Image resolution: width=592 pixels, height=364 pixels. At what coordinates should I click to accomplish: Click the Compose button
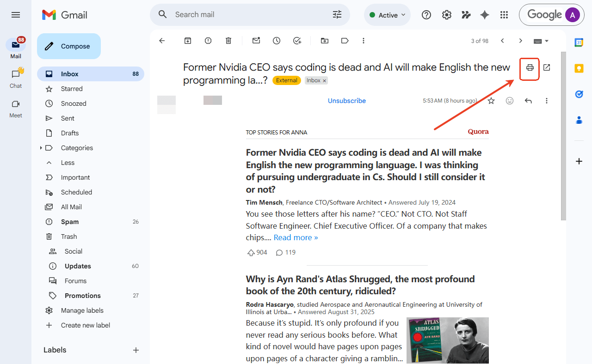[69, 46]
